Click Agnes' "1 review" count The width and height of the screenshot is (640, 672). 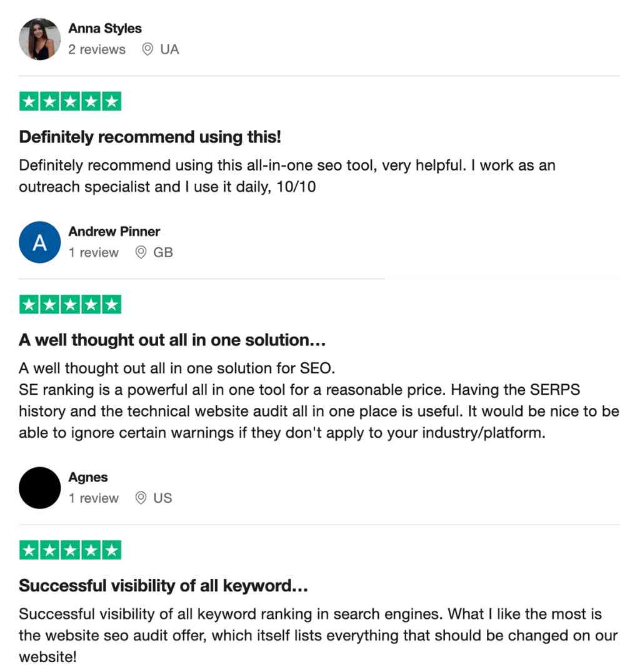click(x=94, y=498)
